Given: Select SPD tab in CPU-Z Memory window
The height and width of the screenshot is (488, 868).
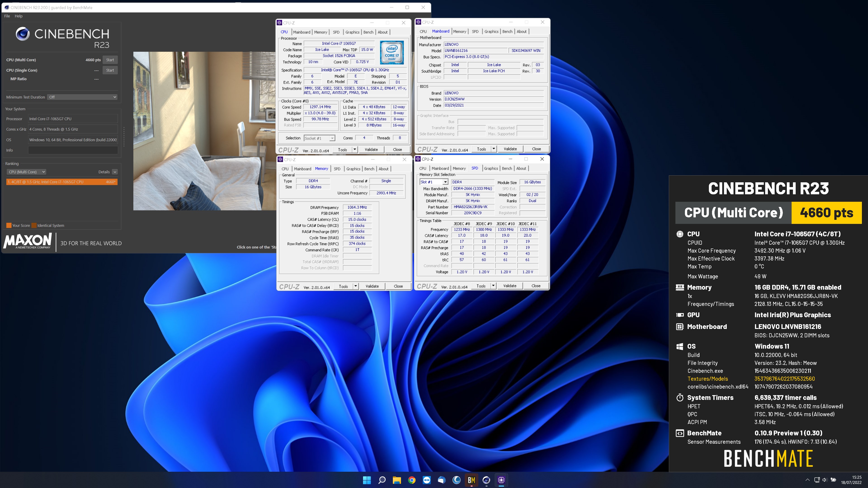Looking at the screenshot, I should (337, 169).
